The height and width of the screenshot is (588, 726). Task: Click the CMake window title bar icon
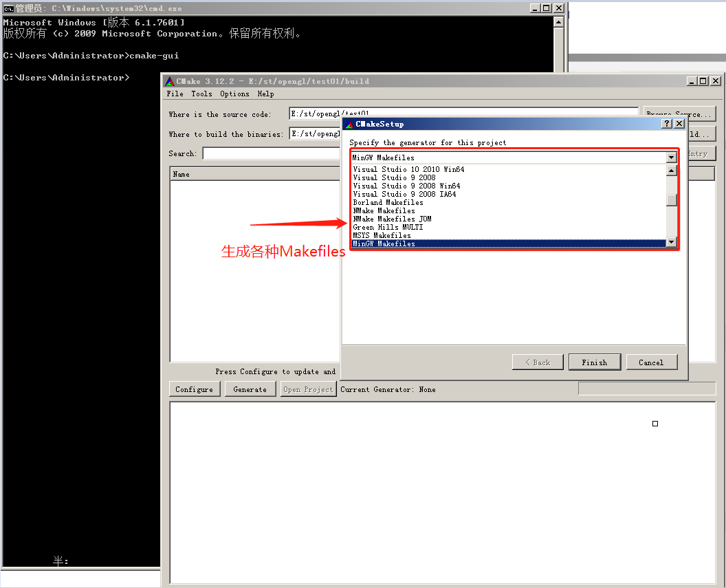tap(170, 81)
